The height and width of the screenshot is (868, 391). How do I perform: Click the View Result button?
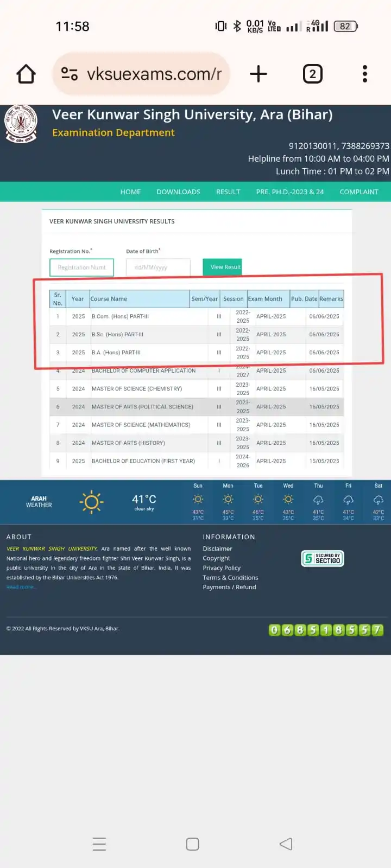tap(222, 267)
